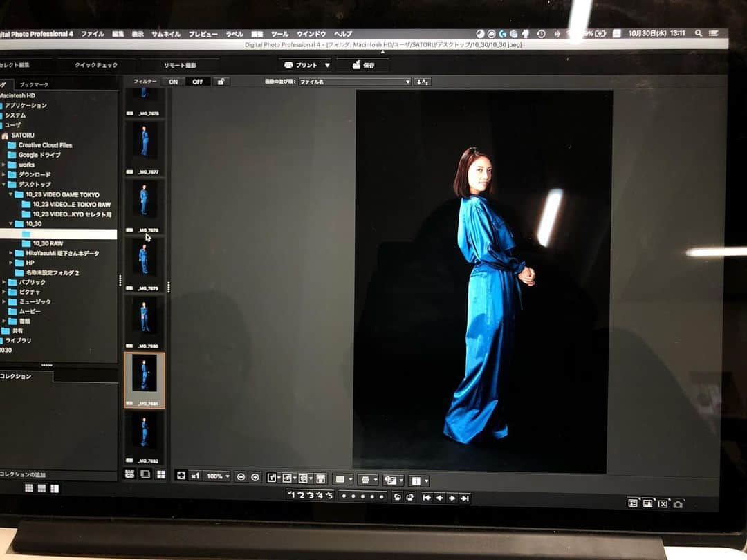The image size is (747, 560).
Task: Click the Spotlight search magnifier icon
Action: point(699,33)
